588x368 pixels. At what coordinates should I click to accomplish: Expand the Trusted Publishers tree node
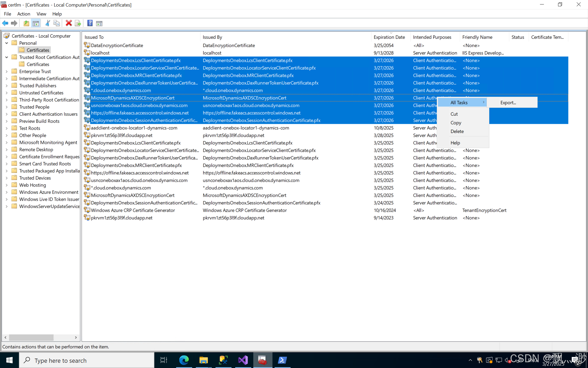coord(7,86)
